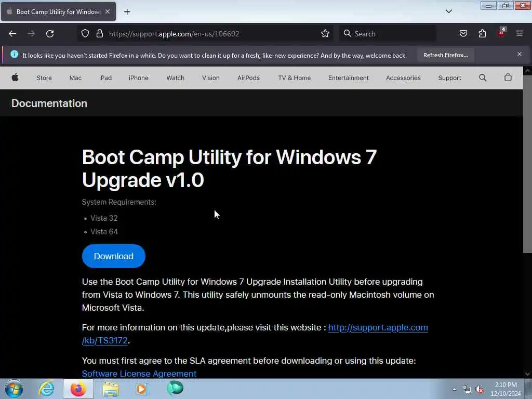
Task: Open the Software License Agreement link
Action: tap(139, 374)
